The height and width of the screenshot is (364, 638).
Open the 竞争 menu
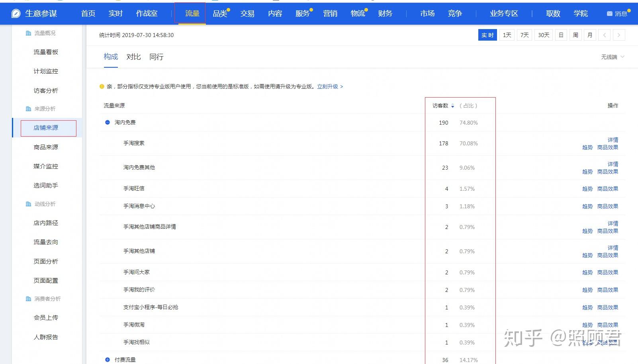tap(455, 14)
